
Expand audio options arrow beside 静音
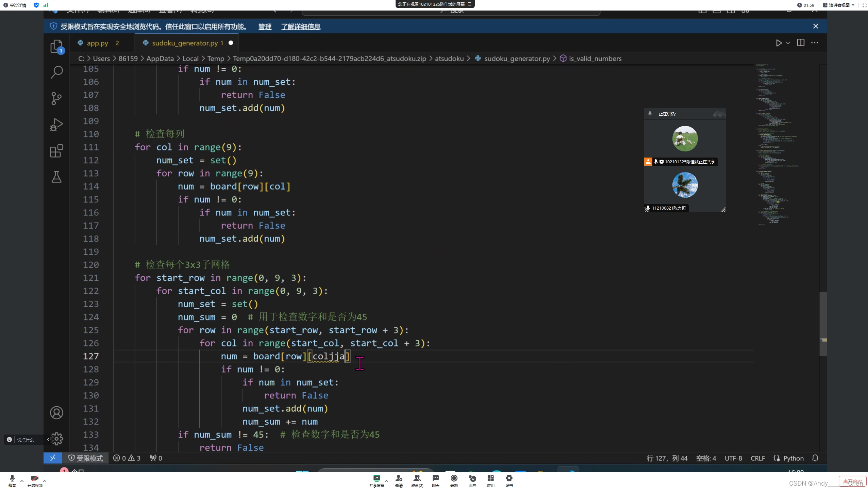22,480
